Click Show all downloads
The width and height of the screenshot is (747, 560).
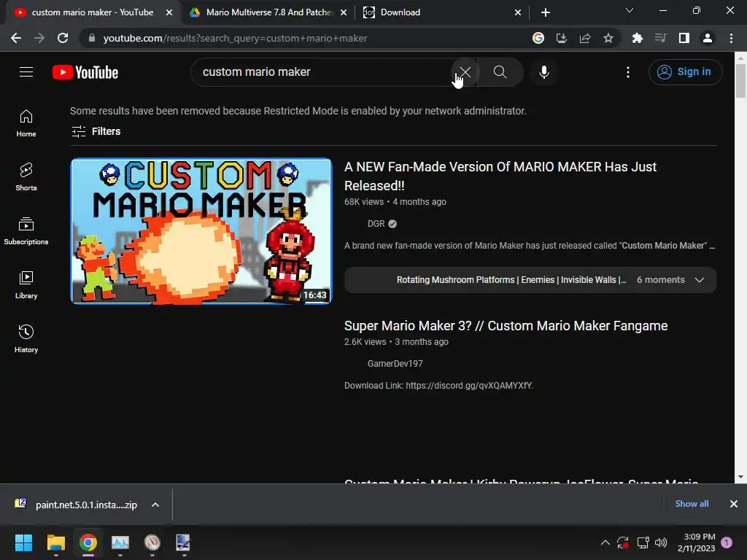(692, 504)
